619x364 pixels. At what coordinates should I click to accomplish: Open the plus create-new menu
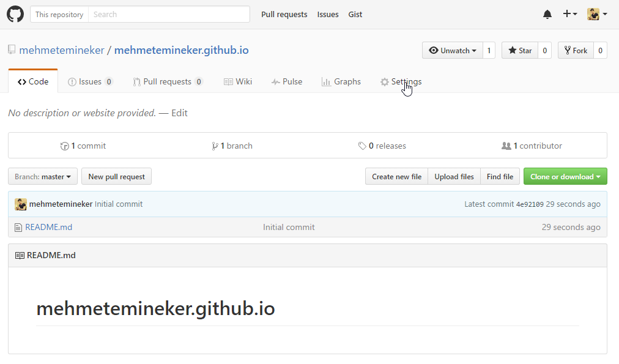(569, 14)
